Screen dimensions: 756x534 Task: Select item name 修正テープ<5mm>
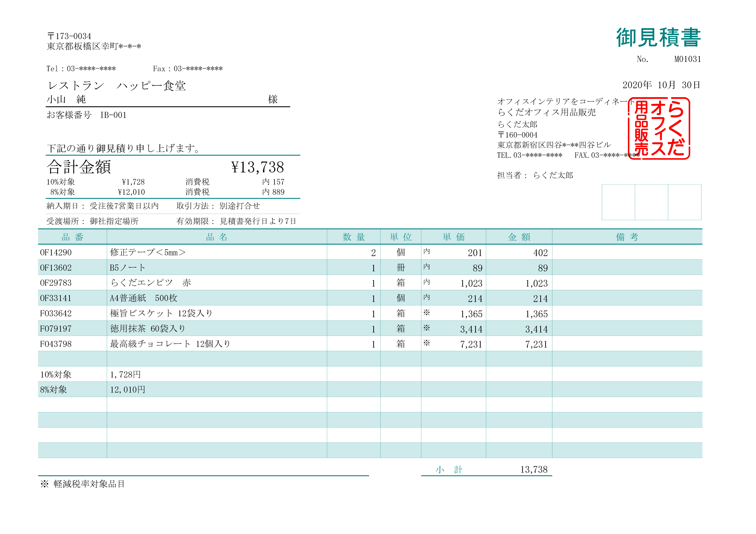(148, 252)
